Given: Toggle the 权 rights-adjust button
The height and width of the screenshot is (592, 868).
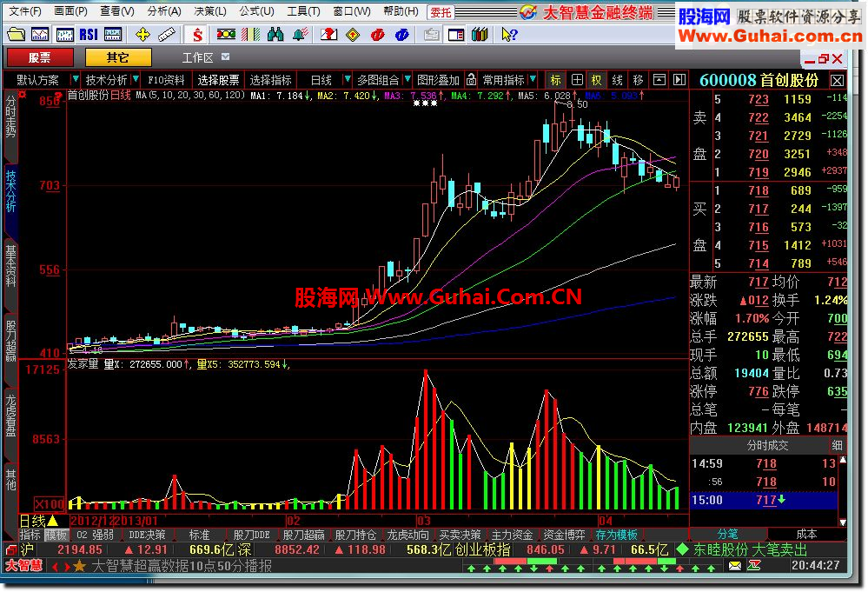Looking at the screenshot, I should 596,80.
